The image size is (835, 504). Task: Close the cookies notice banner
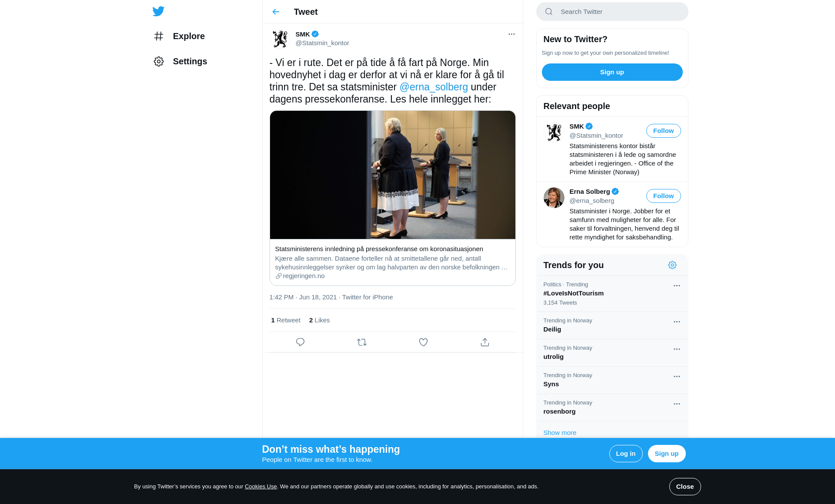click(685, 487)
